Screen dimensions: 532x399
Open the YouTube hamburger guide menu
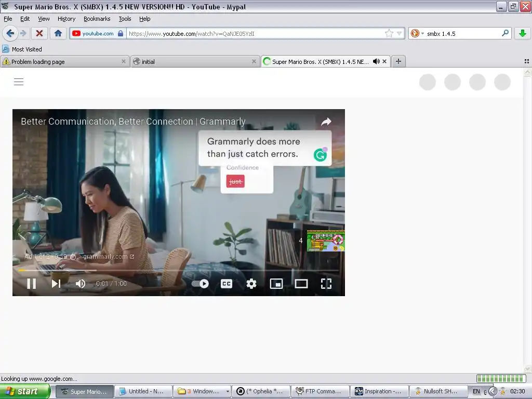(19, 82)
